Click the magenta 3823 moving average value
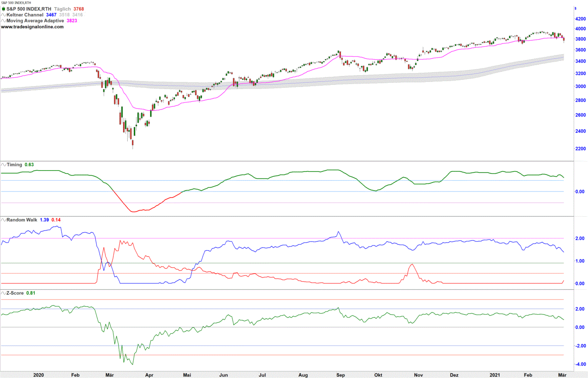The image size is (588, 378). [x=72, y=21]
